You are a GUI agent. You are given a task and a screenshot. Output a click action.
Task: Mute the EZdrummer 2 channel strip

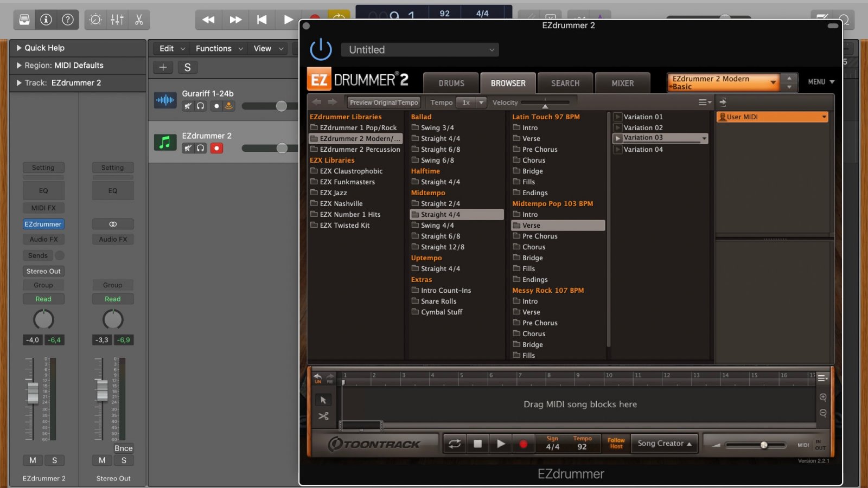pyautogui.click(x=33, y=460)
